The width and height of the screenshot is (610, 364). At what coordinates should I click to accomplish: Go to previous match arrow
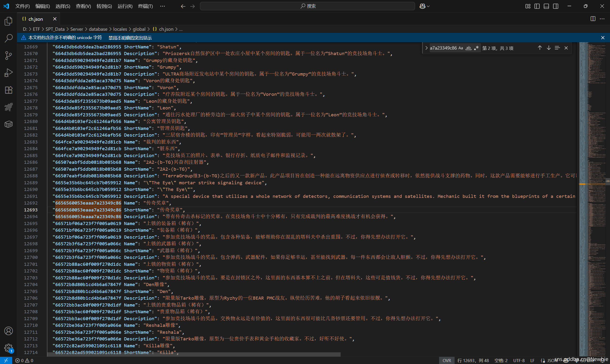pyautogui.click(x=540, y=48)
